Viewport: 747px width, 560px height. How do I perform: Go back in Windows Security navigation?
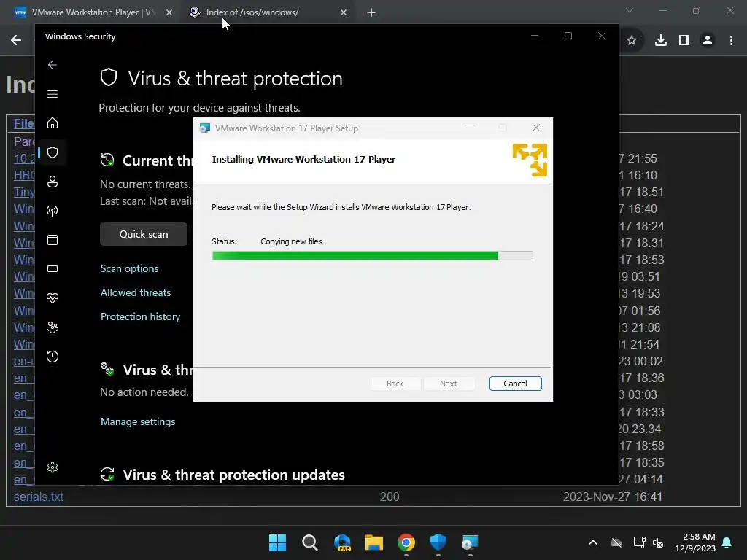click(x=53, y=65)
